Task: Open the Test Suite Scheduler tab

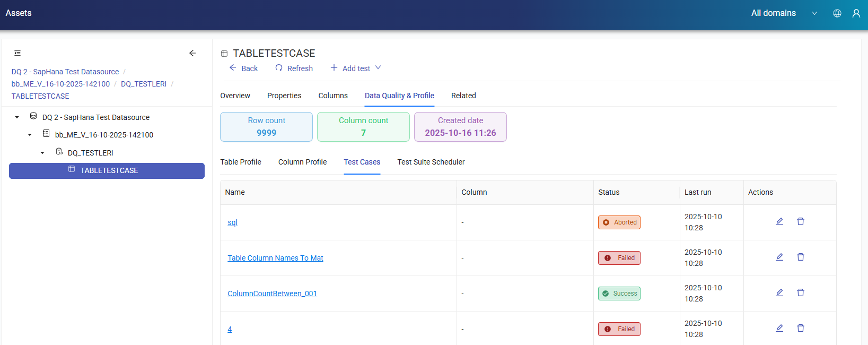Action: [431, 162]
